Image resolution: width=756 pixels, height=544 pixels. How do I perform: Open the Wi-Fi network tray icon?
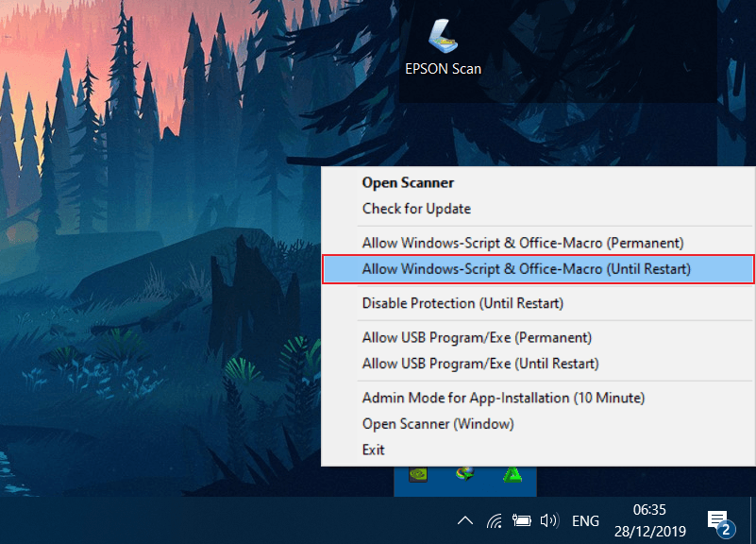[495, 520]
